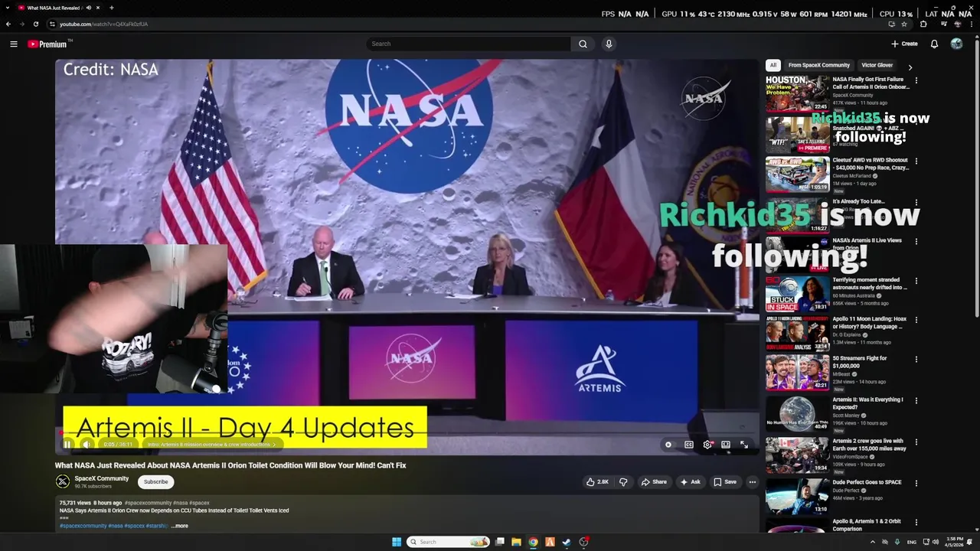Image resolution: width=980 pixels, height=551 pixels.
Task: Open Steam from taskbar
Action: (x=567, y=542)
